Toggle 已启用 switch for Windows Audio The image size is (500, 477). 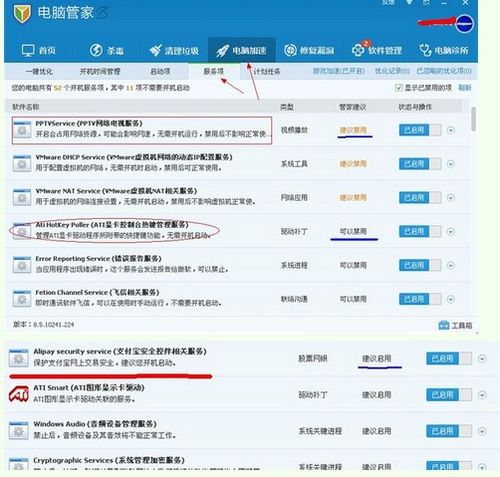[449, 431]
